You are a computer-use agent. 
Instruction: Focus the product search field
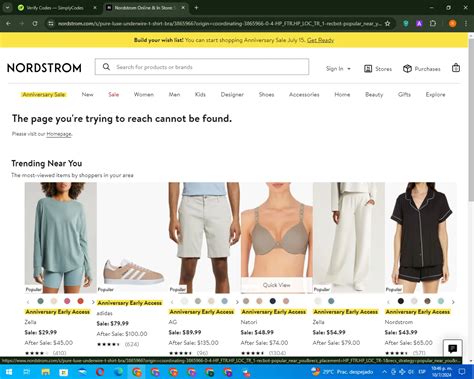202,67
